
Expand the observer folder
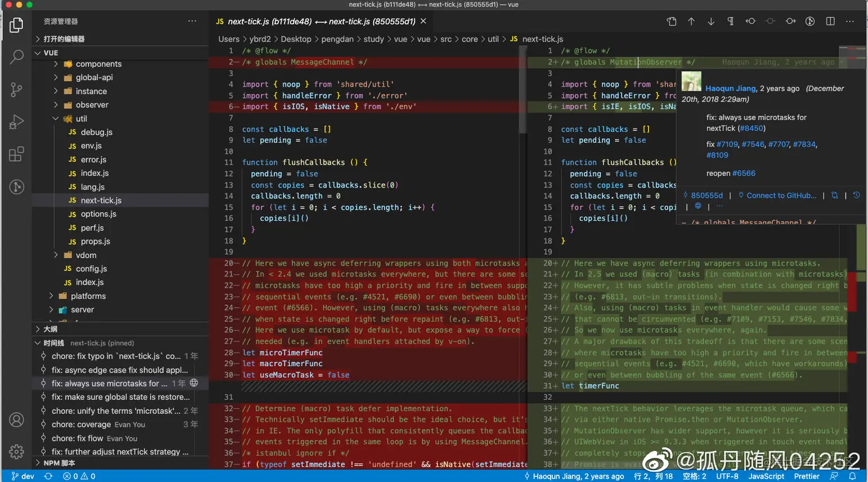point(120,105)
